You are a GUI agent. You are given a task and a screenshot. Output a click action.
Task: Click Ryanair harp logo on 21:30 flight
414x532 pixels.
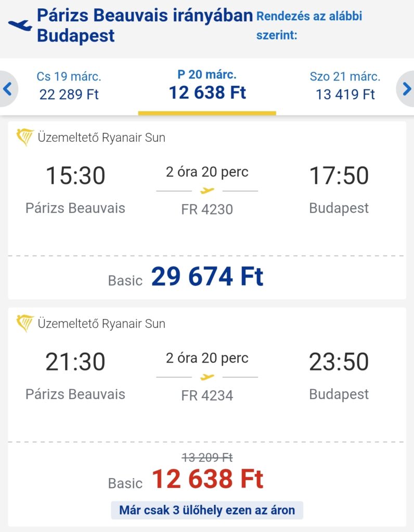point(25,323)
